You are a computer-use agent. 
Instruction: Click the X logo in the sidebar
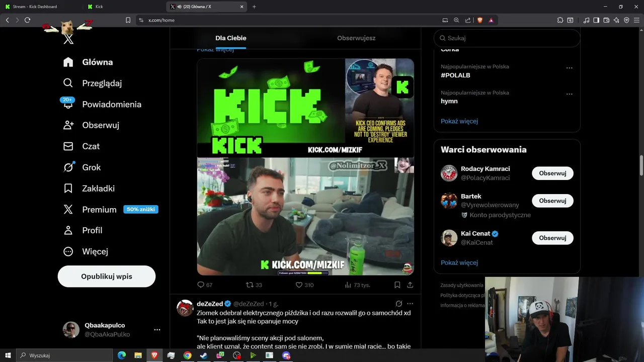(x=68, y=39)
